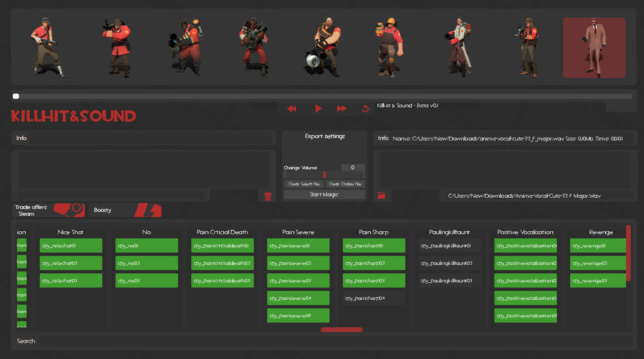The image size is (644, 359).
Task: Open Boosty page via the Boosty icon
Action: pyautogui.click(x=148, y=210)
